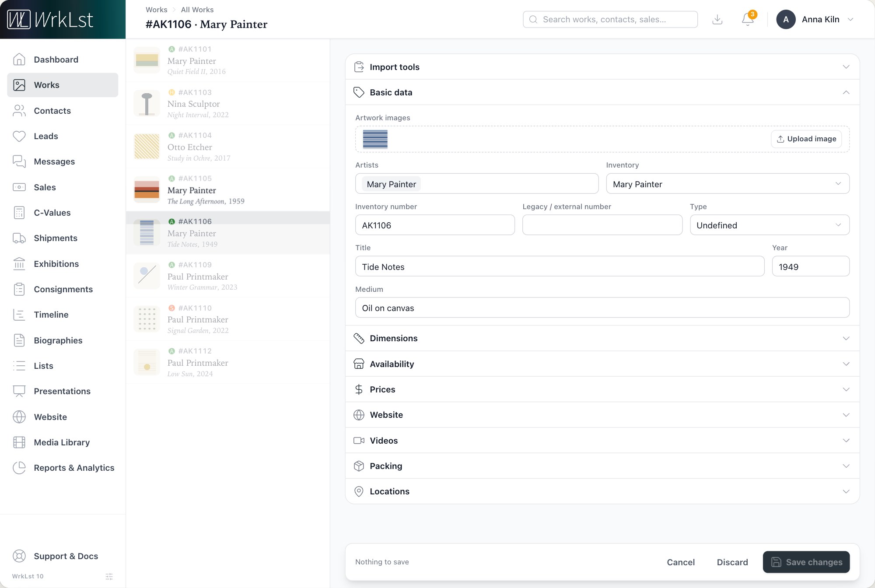Viewport: 875px width, 588px height.
Task: Click the Reports & Analytics pie icon
Action: click(x=19, y=468)
